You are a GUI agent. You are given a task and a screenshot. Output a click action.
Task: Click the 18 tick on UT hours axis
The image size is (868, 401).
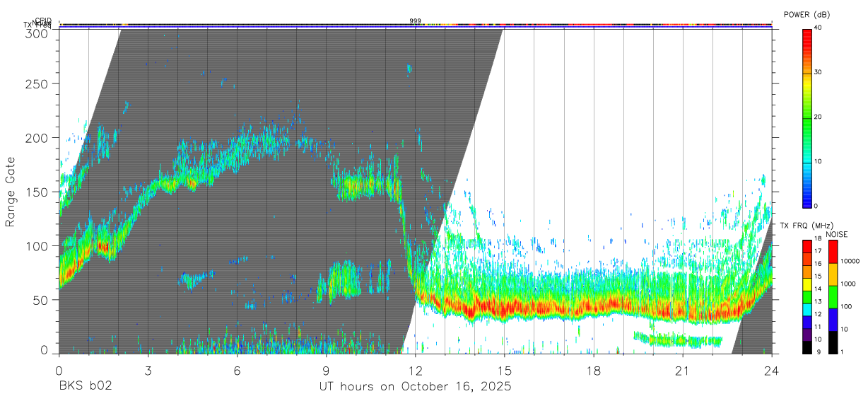coord(593,370)
